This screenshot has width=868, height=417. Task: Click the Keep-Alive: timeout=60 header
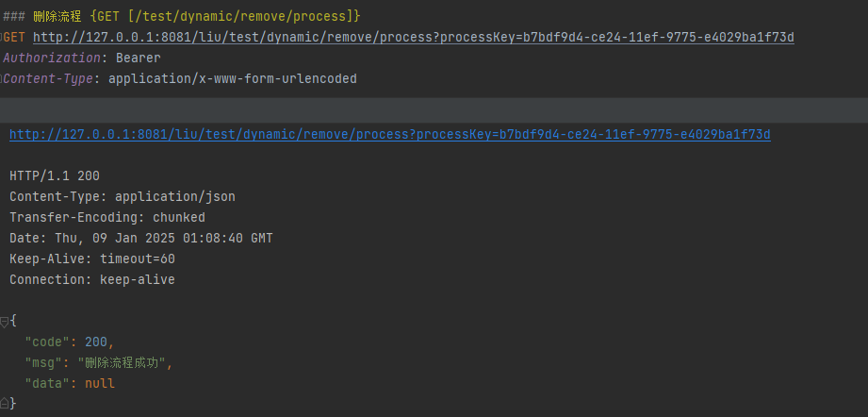92,259
